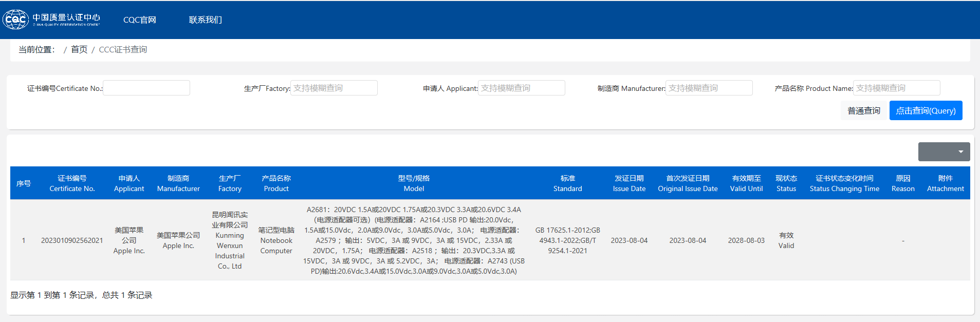Click the factory cell Kunming Wenxun Industrial
Viewport: 980px width, 322px height.
[230, 240]
